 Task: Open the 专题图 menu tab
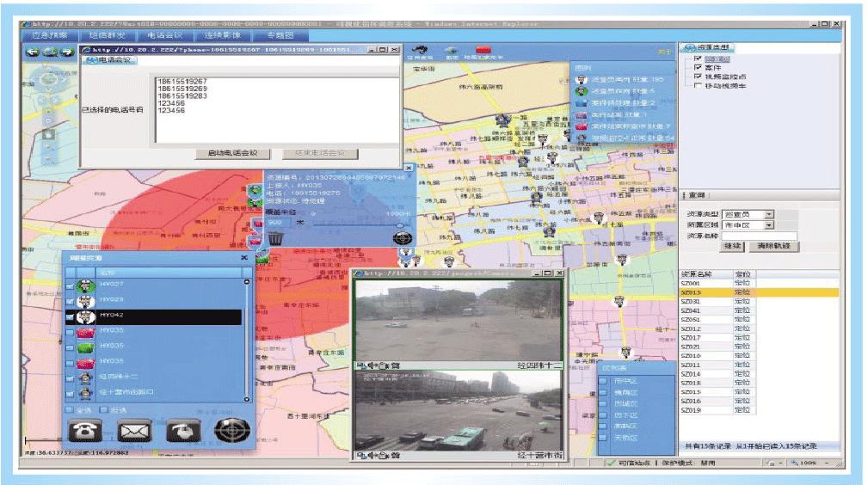[x=280, y=35]
